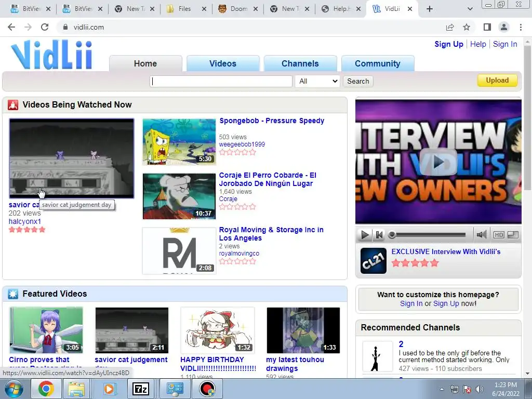This screenshot has height=399, width=532.
Task: Open the Spongebob video thumbnail
Action: tap(179, 141)
